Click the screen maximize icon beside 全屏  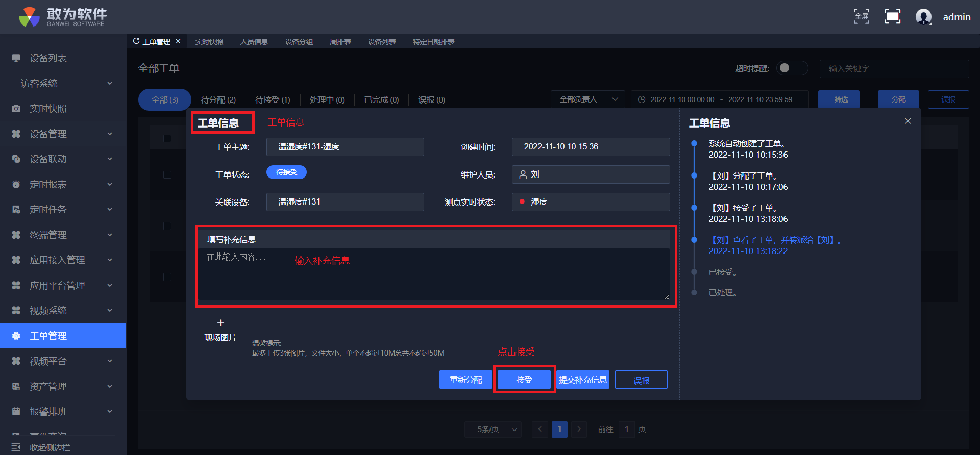892,16
